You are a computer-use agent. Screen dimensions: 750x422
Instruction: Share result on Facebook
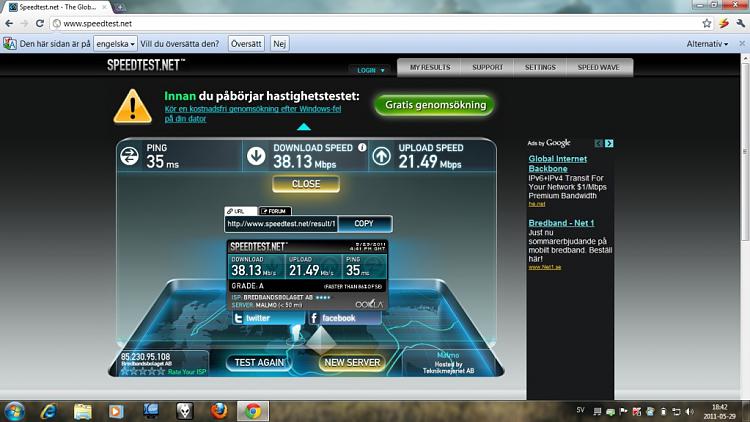coord(345,318)
